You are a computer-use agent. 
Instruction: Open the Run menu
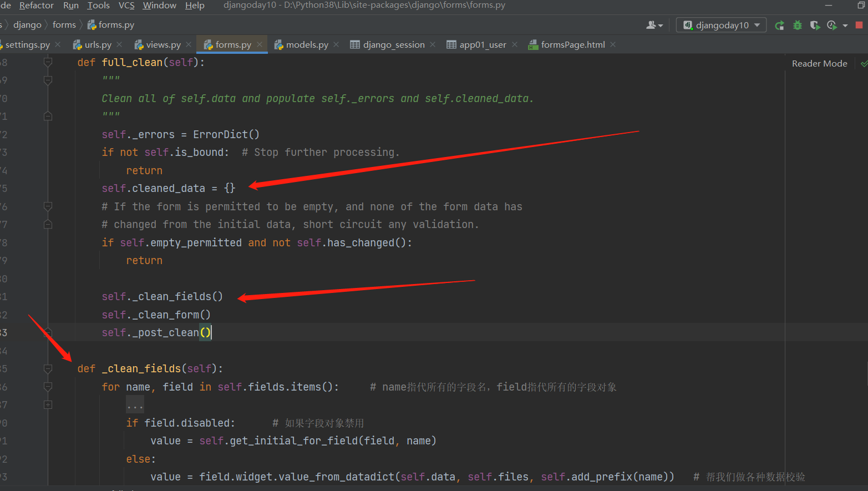click(71, 6)
